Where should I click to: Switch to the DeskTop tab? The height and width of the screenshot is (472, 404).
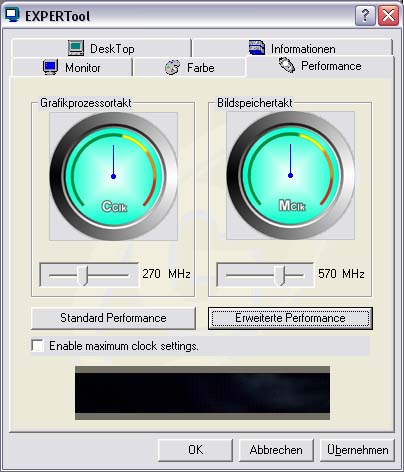pyautogui.click(x=101, y=48)
